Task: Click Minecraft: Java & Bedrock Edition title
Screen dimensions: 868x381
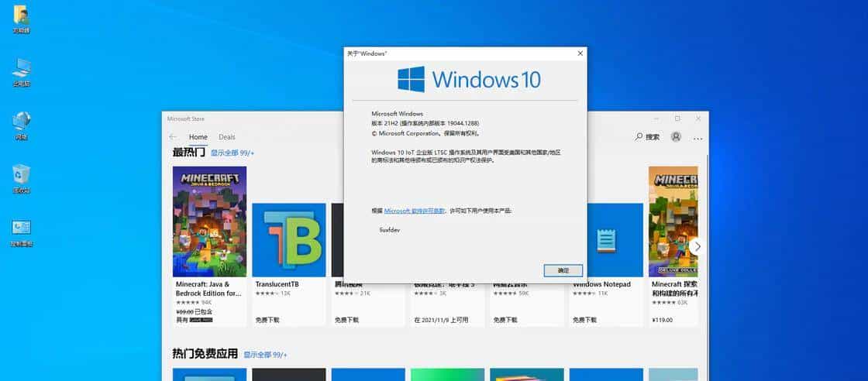Action: point(208,289)
